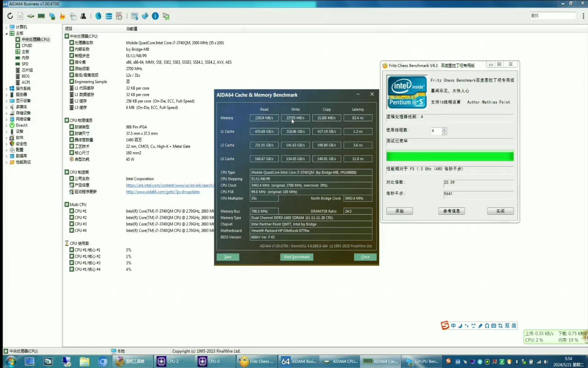
Task: Open the blue info icon in toolbar
Action: 155,16
